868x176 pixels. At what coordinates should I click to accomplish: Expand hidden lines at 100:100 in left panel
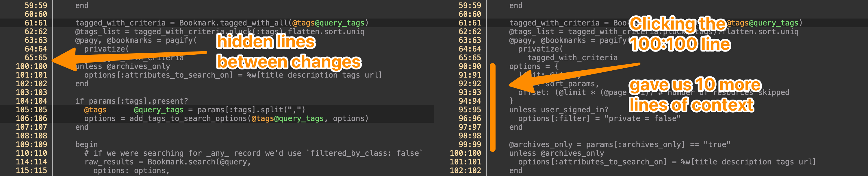coord(31,66)
